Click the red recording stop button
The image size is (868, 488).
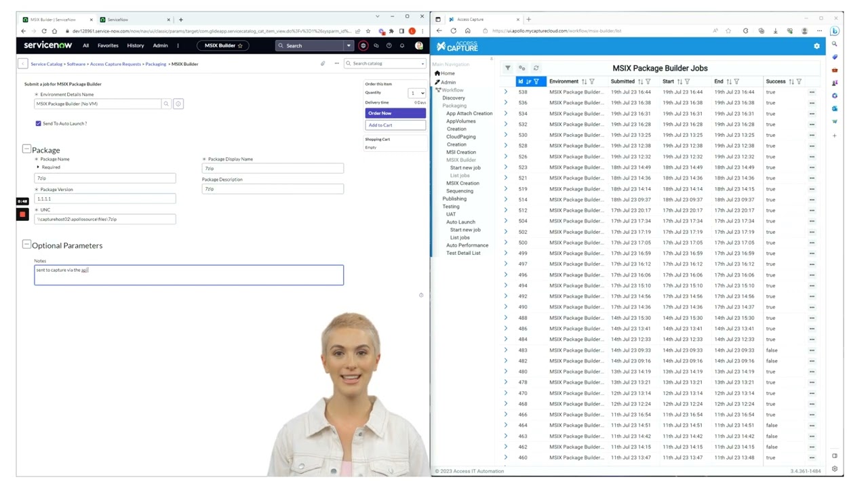coord(22,214)
